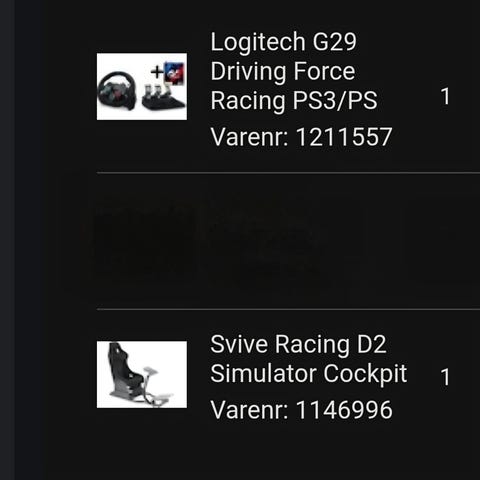Click the "Driving Force" title line
Screen dimensions: 480x480
click(x=283, y=71)
